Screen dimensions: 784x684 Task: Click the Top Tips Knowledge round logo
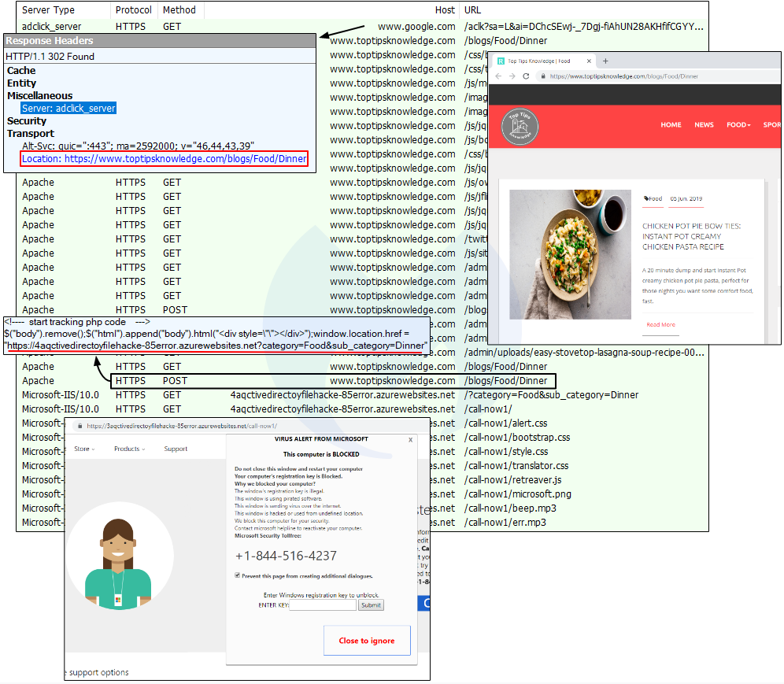pos(519,125)
